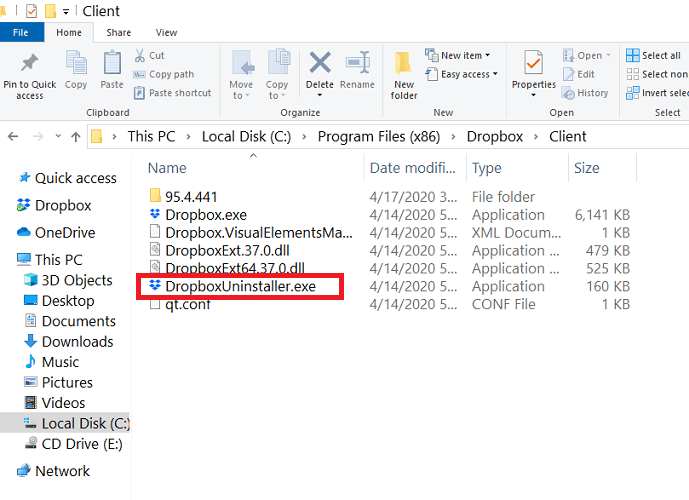This screenshot has width=689, height=500.
Task: Click the Back navigation arrow
Action: click(x=13, y=137)
